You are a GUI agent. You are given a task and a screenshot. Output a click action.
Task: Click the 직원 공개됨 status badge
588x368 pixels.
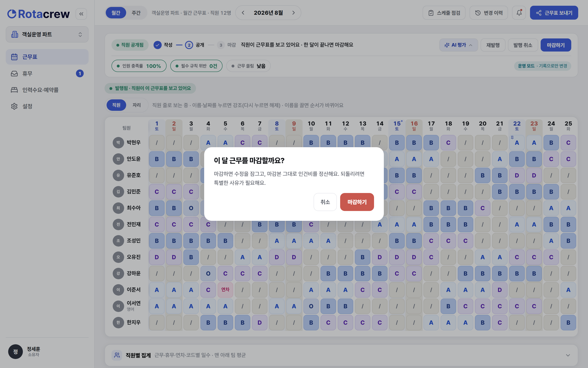tap(130, 45)
